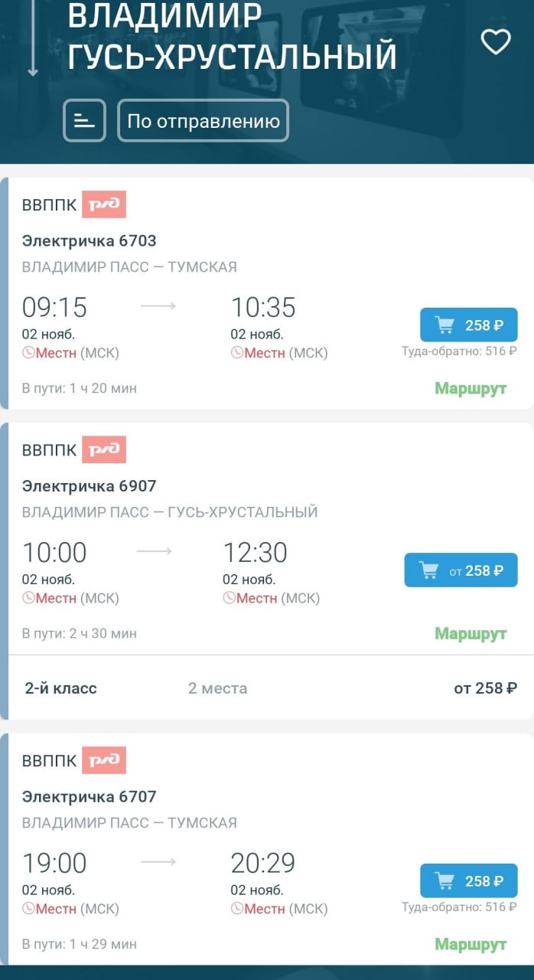Open Маршрут link for Электричка 6707
Viewport: 534px width, 980px height.
(x=471, y=944)
